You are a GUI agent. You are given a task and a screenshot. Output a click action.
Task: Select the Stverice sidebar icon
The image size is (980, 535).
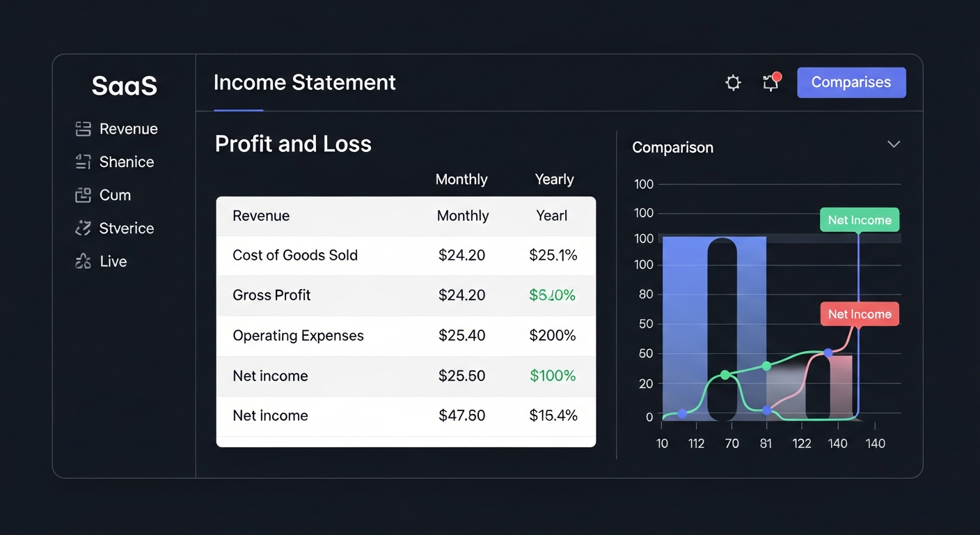83,228
